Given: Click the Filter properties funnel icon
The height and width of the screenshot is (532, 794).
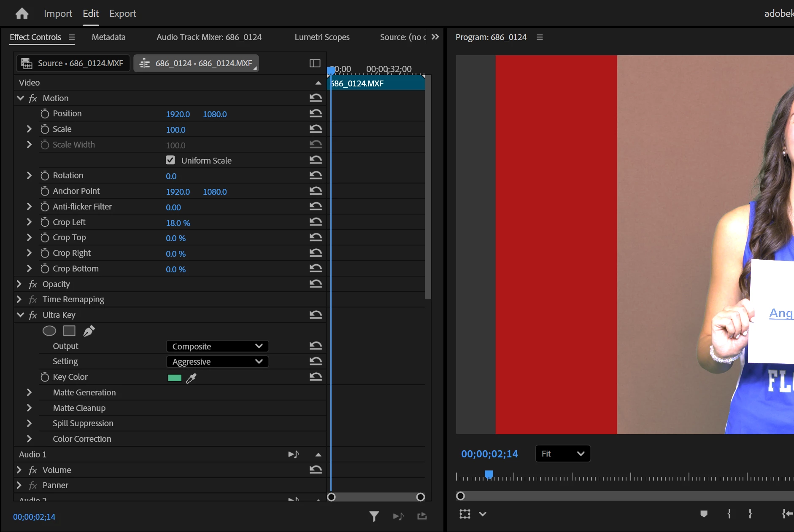Looking at the screenshot, I should click(x=374, y=516).
